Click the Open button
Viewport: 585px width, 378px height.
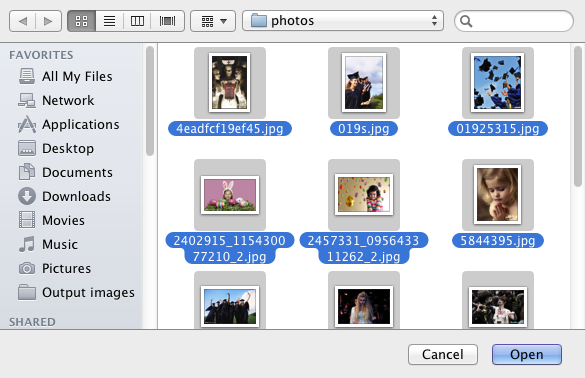point(527,354)
